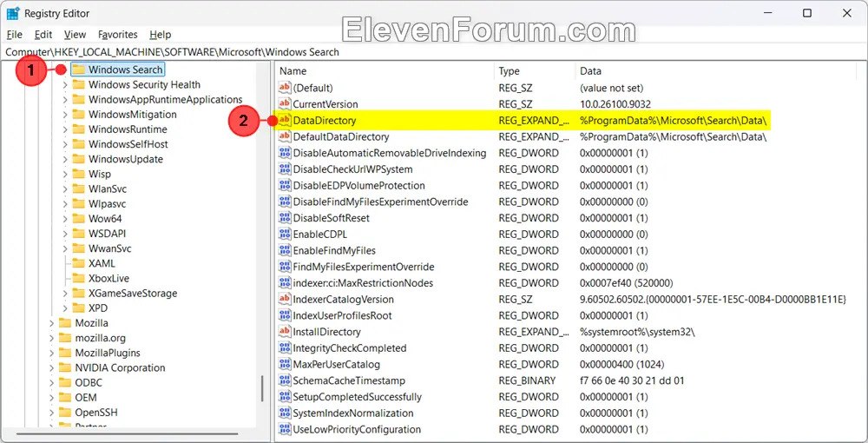Image resolution: width=868 pixels, height=443 pixels.
Task: Select the IntegrityCheckCompleted value name
Action: 349,347
